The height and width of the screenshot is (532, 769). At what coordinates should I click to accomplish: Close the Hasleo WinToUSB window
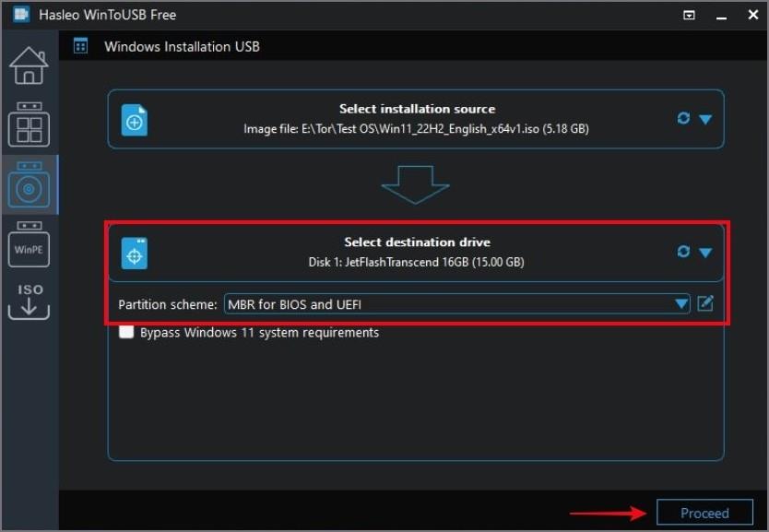(x=752, y=15)
